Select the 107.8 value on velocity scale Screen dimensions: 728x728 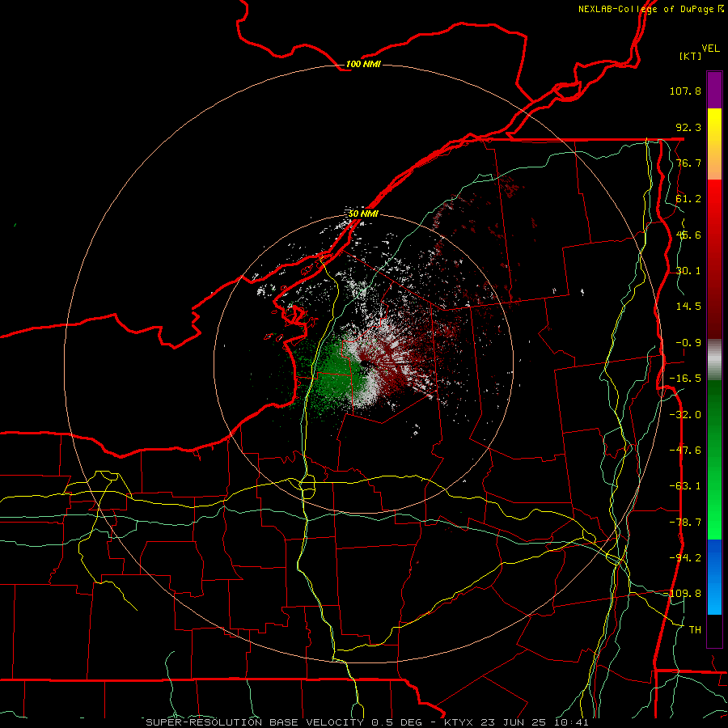point(685,91)
